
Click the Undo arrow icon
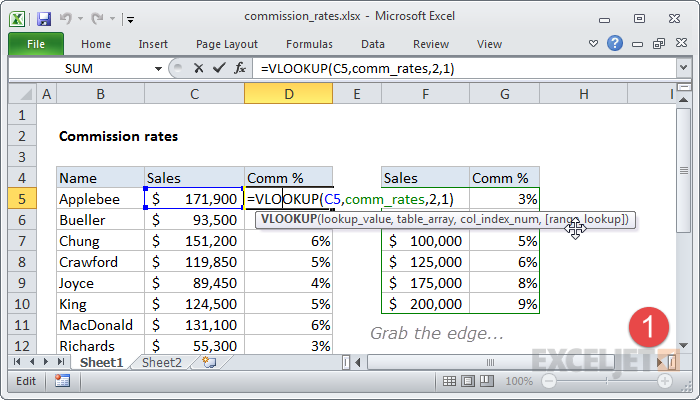(x=65, y=18)
